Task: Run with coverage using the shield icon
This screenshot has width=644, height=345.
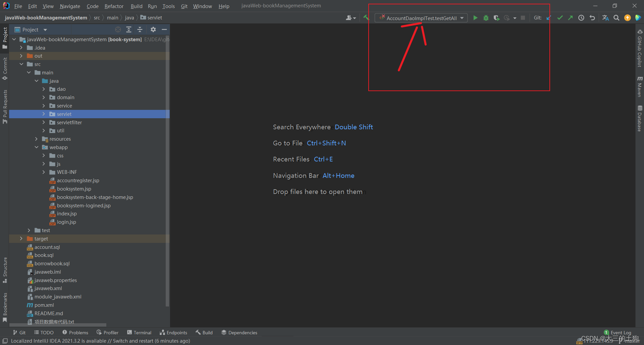Action: 496,18
